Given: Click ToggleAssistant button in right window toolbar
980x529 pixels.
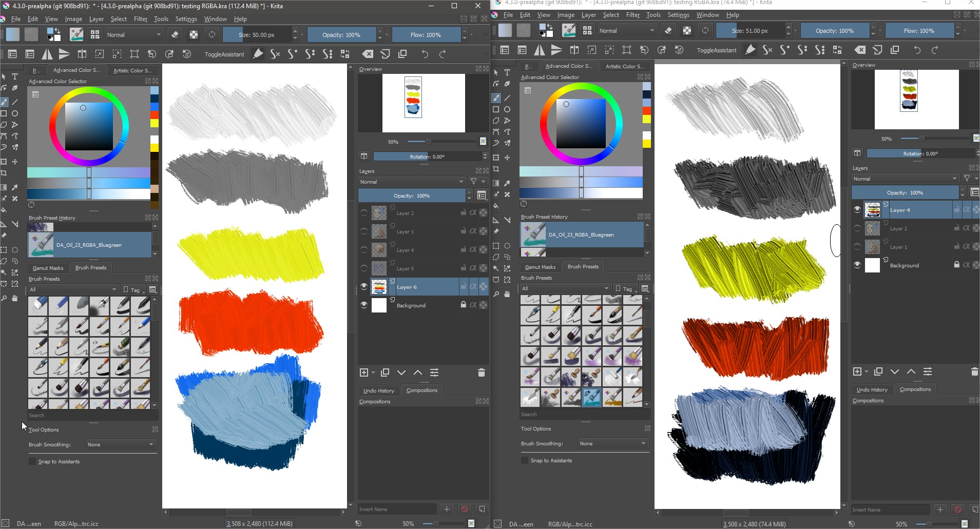Looking at the screenshot, I should pos(716,50).
